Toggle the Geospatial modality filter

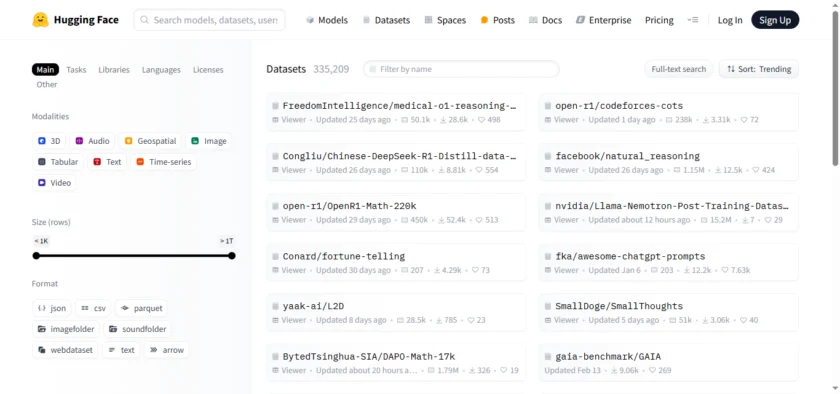tap(150, 141)
